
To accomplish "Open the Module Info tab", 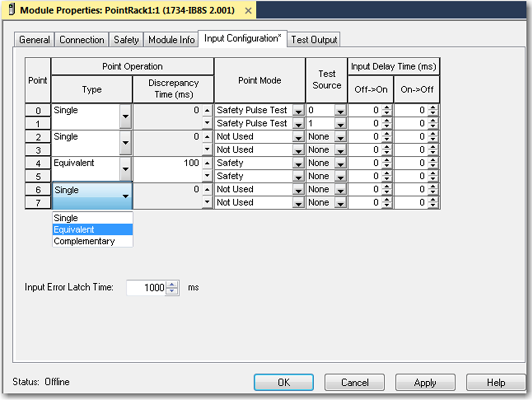I will [x=172, y=40].
